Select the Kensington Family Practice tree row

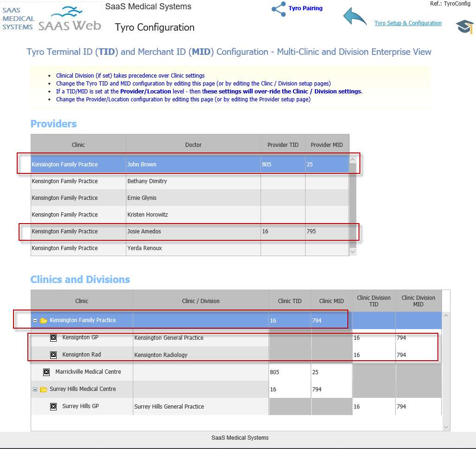236,321
